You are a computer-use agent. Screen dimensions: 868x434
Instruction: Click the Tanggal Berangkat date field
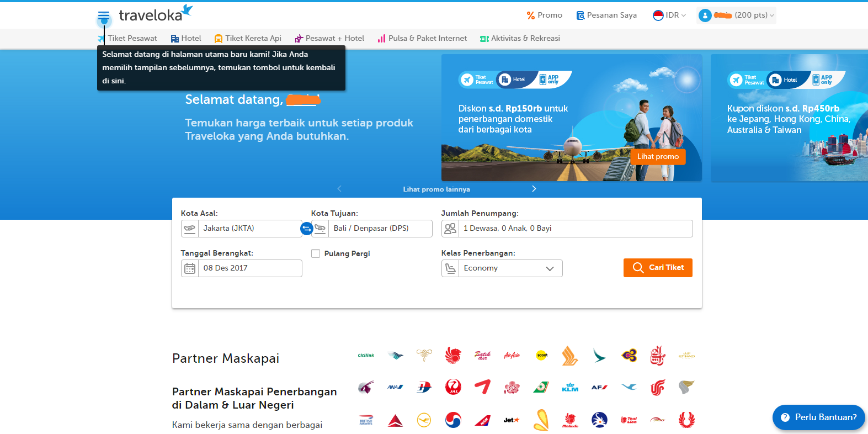tap(241, 268)
